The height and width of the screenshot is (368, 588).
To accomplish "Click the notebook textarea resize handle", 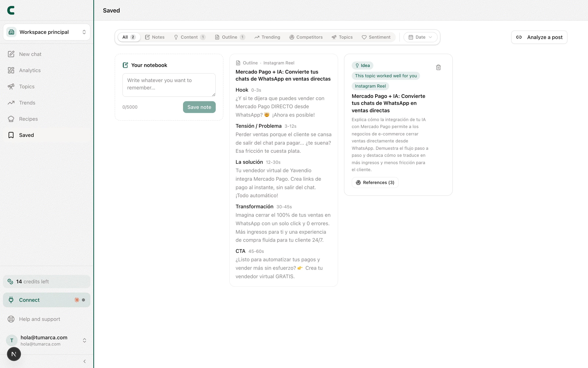I will tap(214, 95).
